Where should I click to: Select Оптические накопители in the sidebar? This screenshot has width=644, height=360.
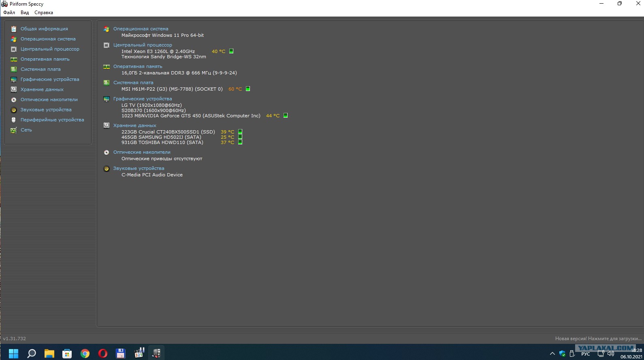point(49,100)
